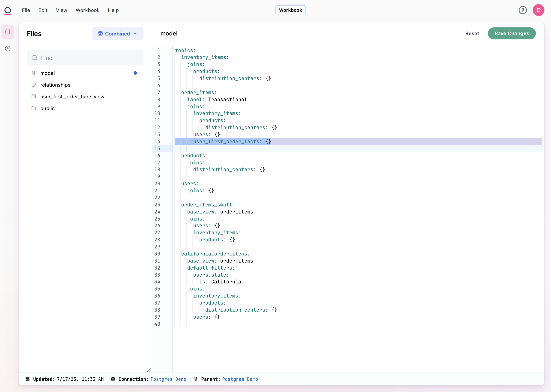551x392 pixels.
Task: Select the model file in Files list
Action: coord(47,73)
